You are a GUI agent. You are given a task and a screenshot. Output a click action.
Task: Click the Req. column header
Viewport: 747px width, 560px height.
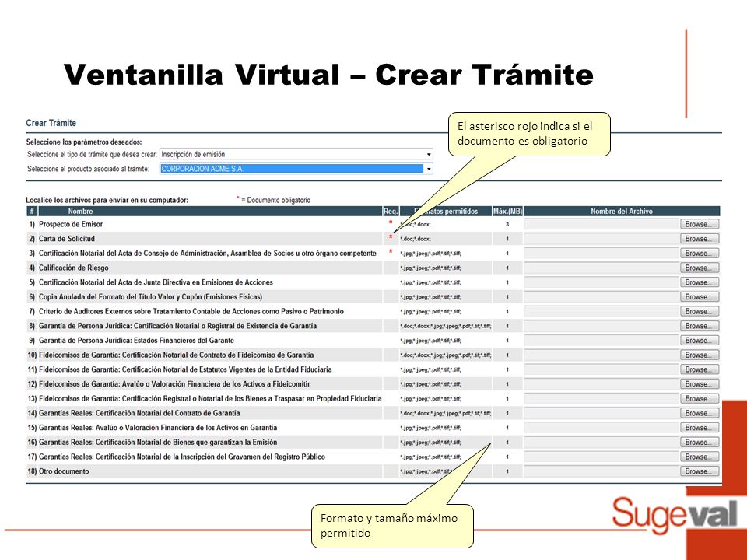click(390, 211)
